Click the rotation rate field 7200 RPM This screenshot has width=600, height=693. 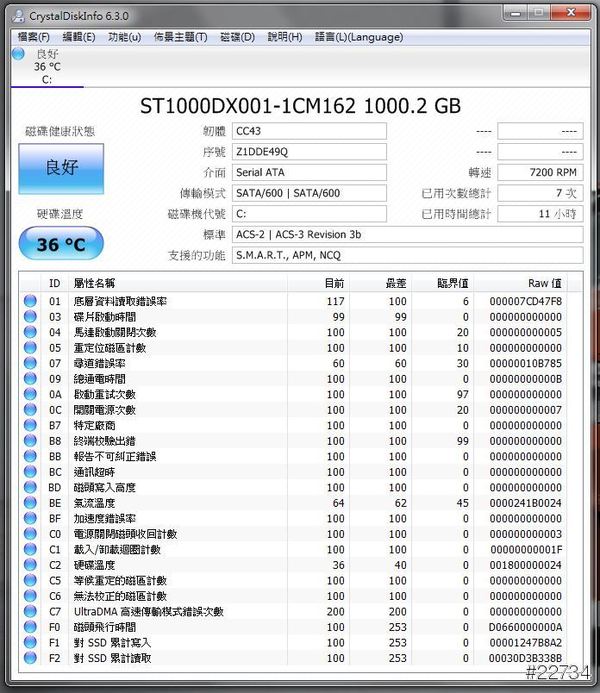pyautogui.click(x=540, y=172)
